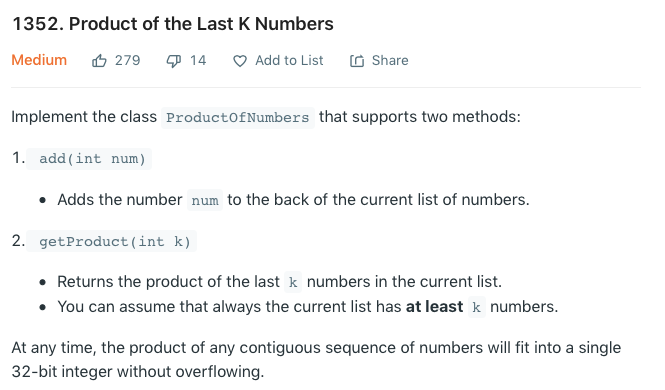Click the 'Implement the class' sentence start

(x=84, y=117)
